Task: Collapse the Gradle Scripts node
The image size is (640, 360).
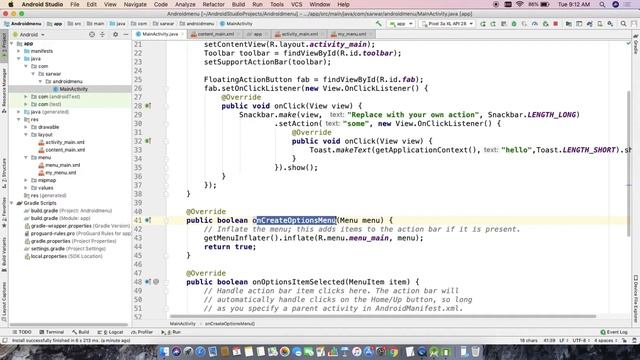Action: pyautogui.click(x=12, y=203)
